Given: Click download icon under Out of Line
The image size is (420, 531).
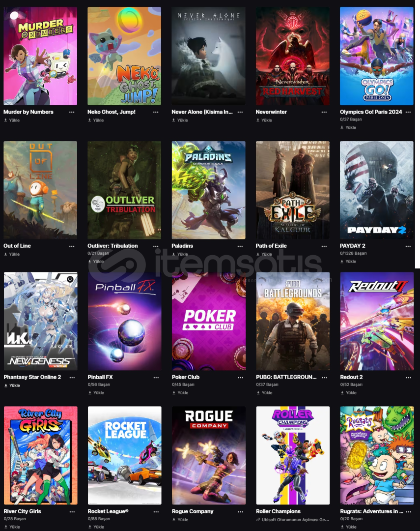Looking at the screenshot, I should [5, 254].
